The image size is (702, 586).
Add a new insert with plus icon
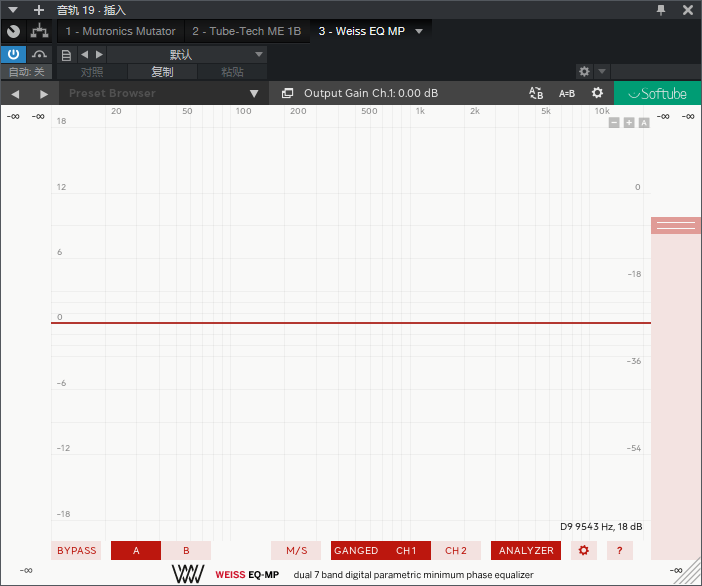tap(39, 9)
